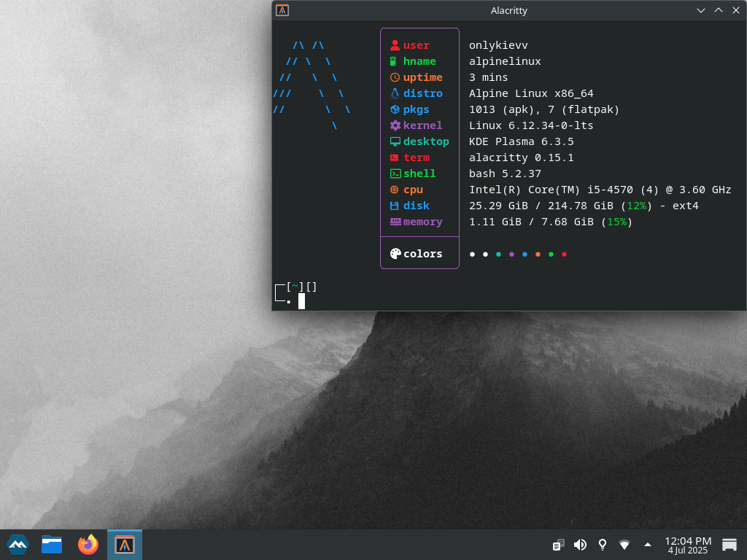The image size is (747, 560).
Task: Click the 'colors' label
Action: (x=422, y=254)
